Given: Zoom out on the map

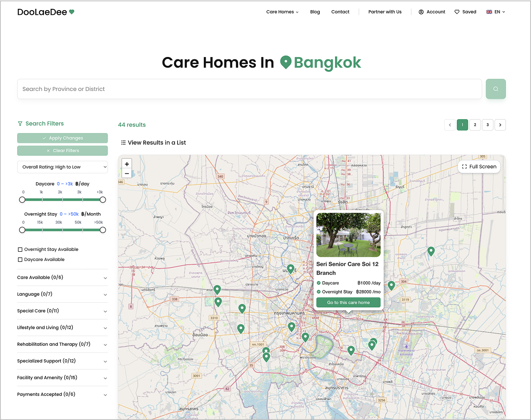Looking at the screenshot, I should [x=127, y=174].
